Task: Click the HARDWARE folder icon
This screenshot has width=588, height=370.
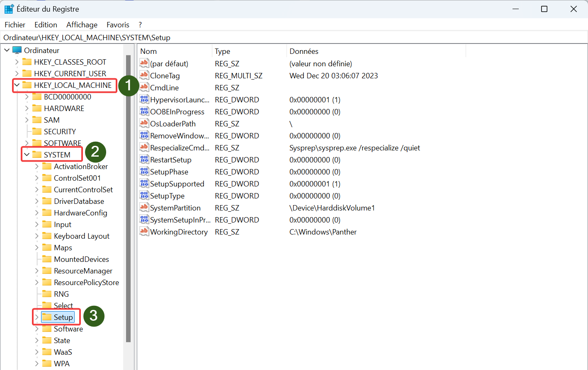Action: [37, 108]
